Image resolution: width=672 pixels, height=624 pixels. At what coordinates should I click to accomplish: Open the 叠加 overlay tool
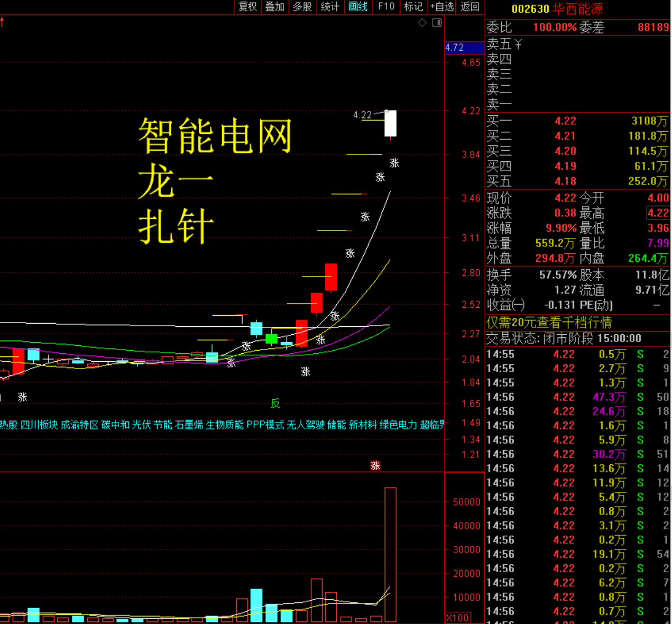(274, 7)
